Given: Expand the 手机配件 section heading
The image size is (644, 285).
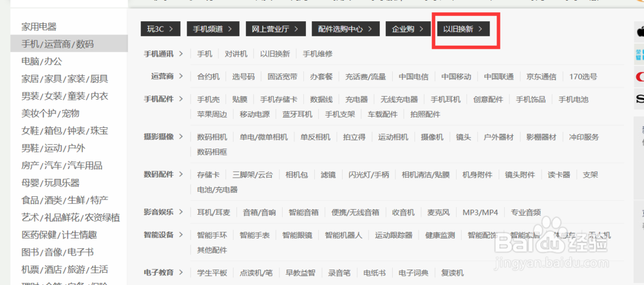Looking at the screenshot, I should point(164,99).
